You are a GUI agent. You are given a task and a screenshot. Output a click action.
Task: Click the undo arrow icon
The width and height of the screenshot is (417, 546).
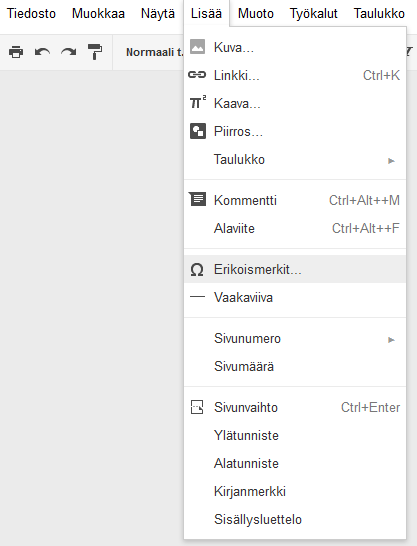pos(42,52)
